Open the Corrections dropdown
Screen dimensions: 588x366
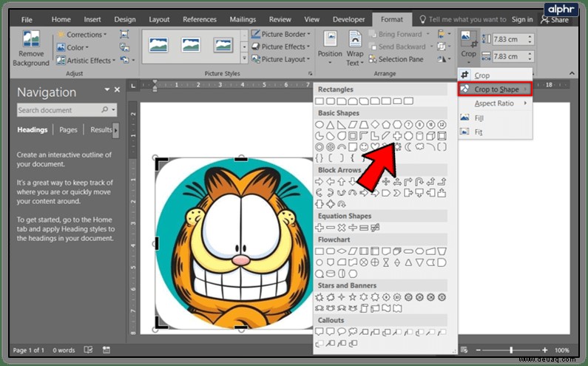[x=81, y=35]
